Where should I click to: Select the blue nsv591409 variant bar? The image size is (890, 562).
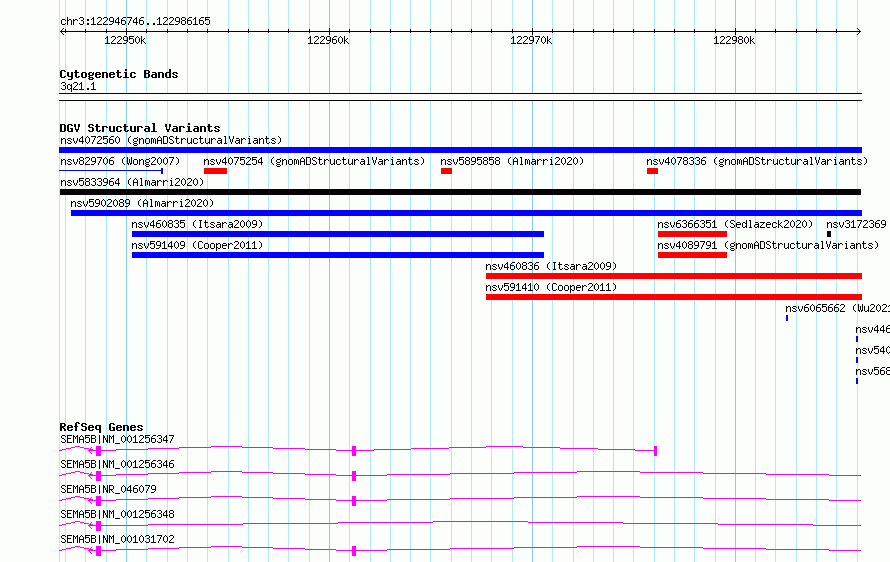tap(338, 255)
